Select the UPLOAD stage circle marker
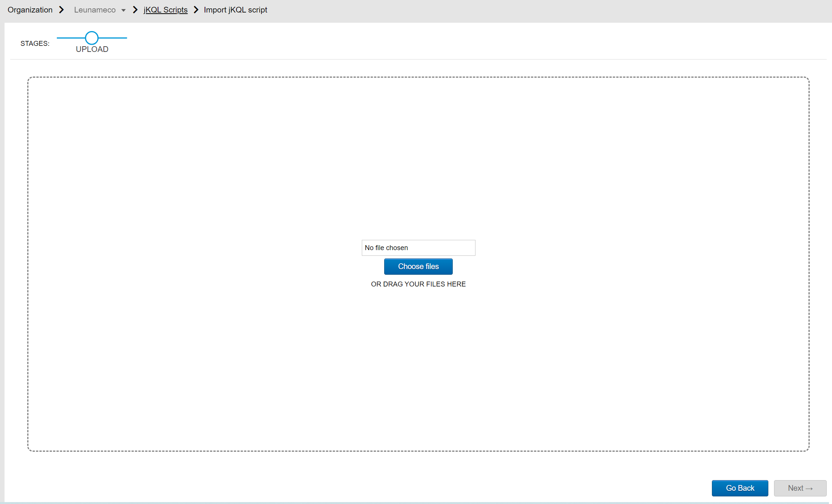 [x=92, y=38]
